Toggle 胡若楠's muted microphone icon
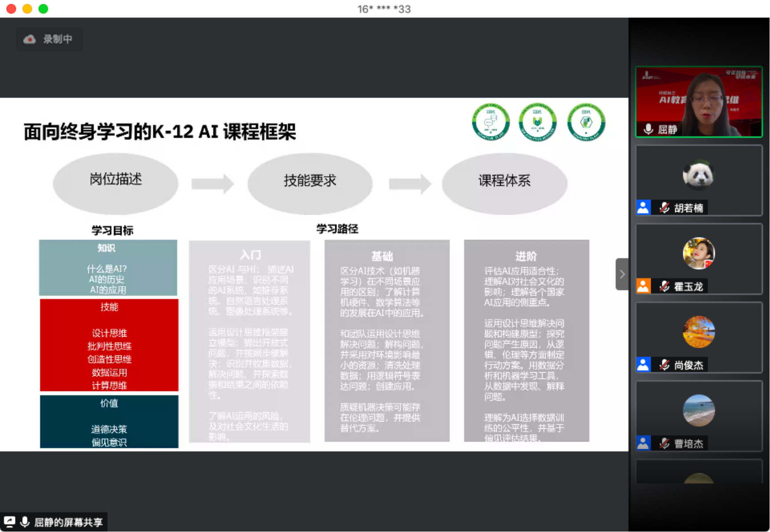Image resolution: width=770 pixels, height=532 pixels. coord(665,207)
